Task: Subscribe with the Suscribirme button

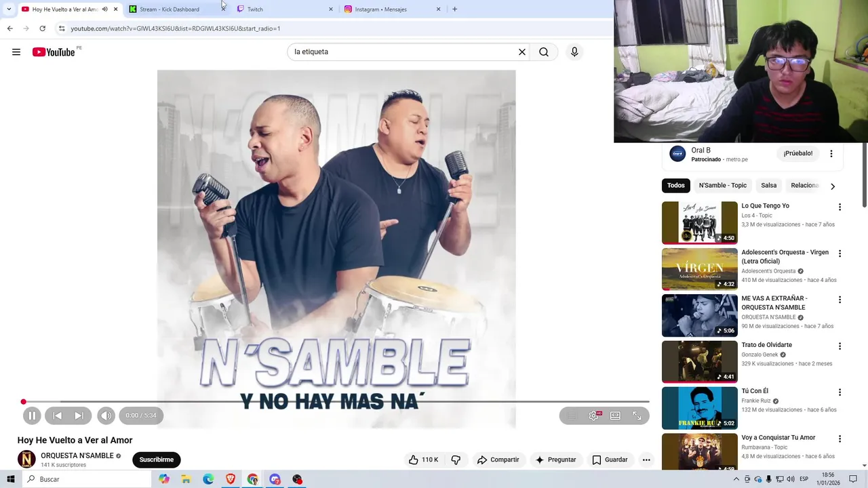Action: [157, 460]
